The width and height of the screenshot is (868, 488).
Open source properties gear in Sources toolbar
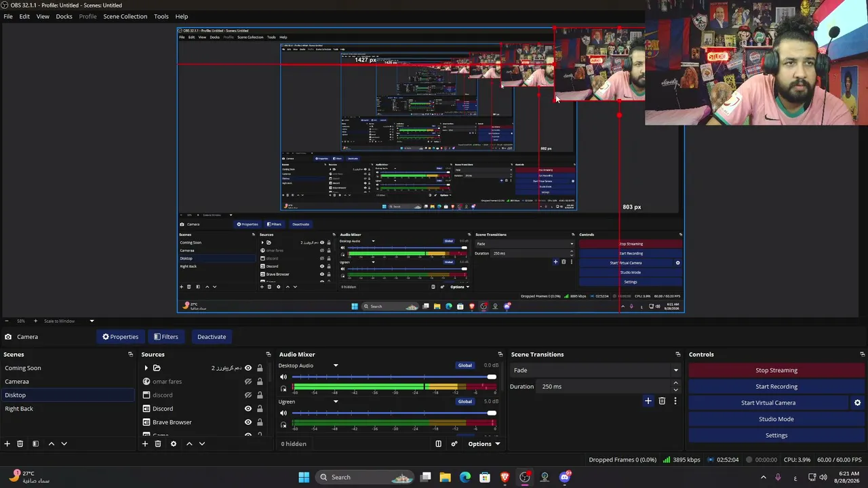pyautogui.click(x=174, y=444)
